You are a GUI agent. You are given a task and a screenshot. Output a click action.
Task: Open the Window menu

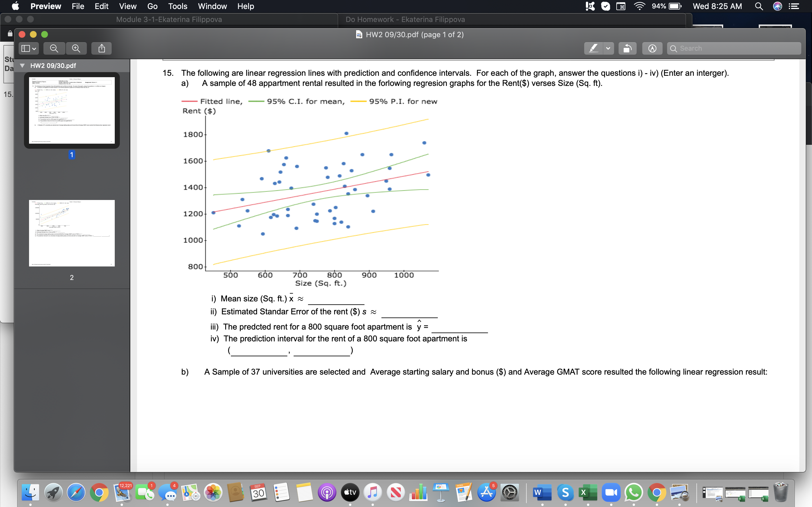[212, 6]
